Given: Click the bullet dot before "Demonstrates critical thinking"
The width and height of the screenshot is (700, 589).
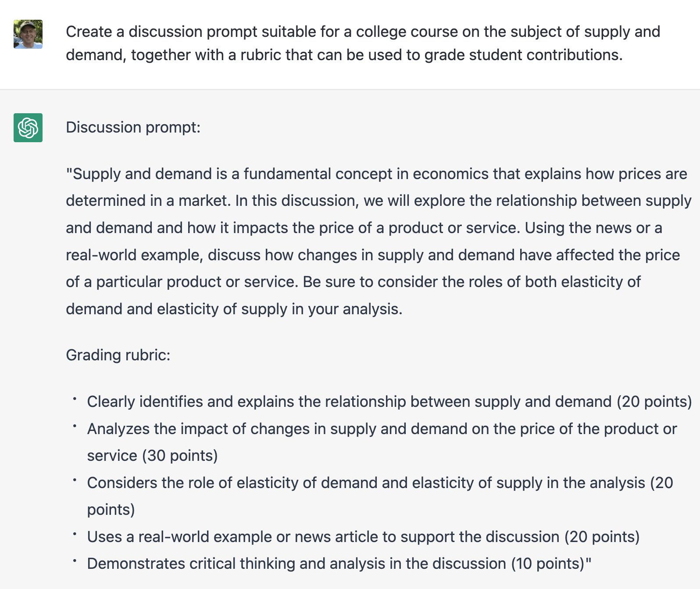Looking at the screenshot, I should click(x=75, y=561).
